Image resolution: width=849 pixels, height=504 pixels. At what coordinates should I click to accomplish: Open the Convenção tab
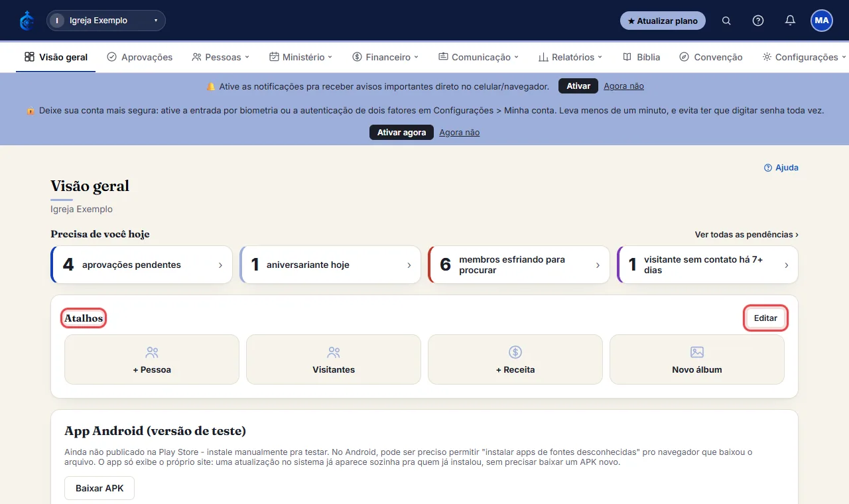pos(711,57)
